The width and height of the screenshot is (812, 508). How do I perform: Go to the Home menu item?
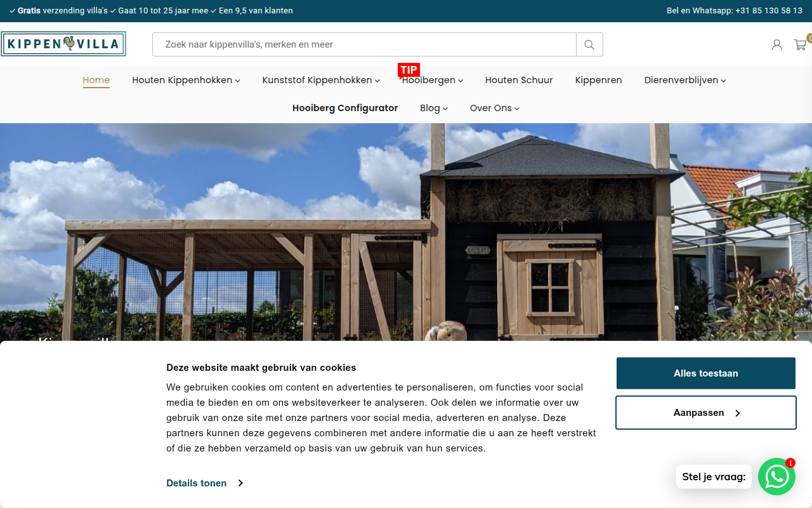tap(96, 80)
